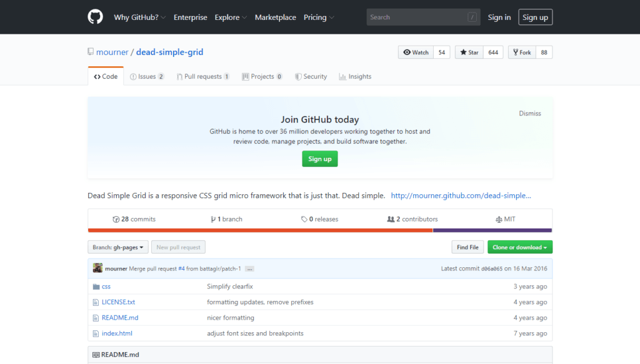Viewport: 640px width, 364px height.
Task: Open index.html file
Action: (117, 333)
